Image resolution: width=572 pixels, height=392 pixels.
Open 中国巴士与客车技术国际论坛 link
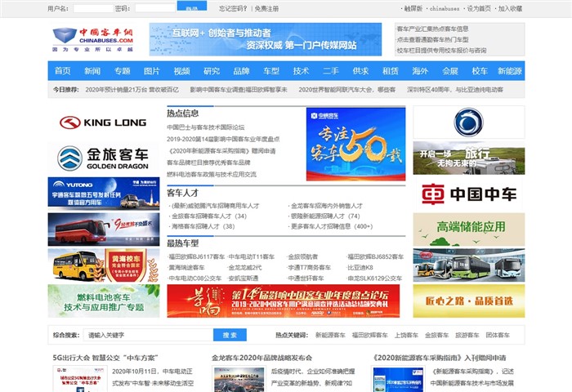pos(206,127)
